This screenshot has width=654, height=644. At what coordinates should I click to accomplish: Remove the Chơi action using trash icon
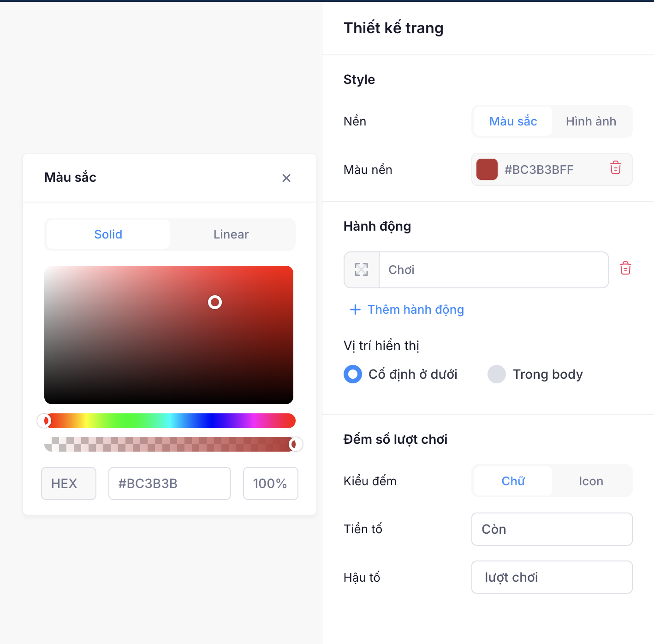click(x=625, y=268)
